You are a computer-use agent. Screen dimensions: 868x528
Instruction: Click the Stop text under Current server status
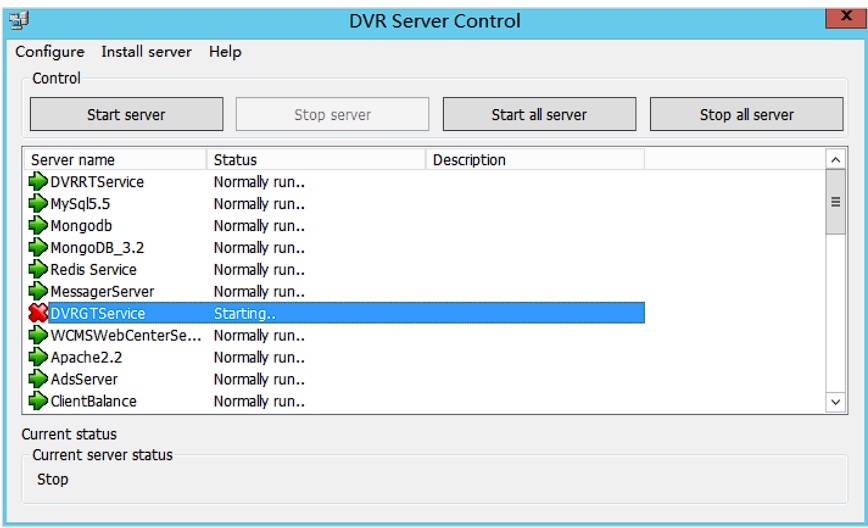pyautogui.click(x=53, y=479)
